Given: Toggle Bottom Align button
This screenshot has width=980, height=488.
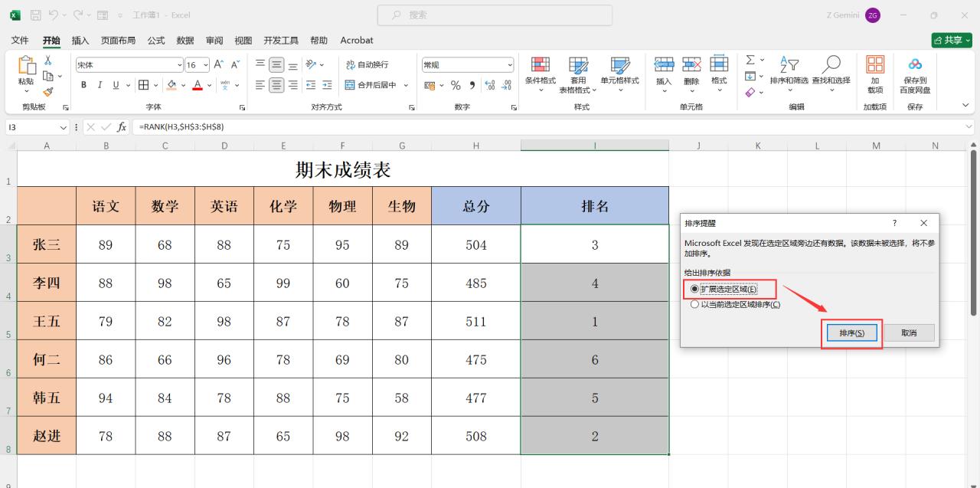Looking at the screenshot, I should [293, 65].
